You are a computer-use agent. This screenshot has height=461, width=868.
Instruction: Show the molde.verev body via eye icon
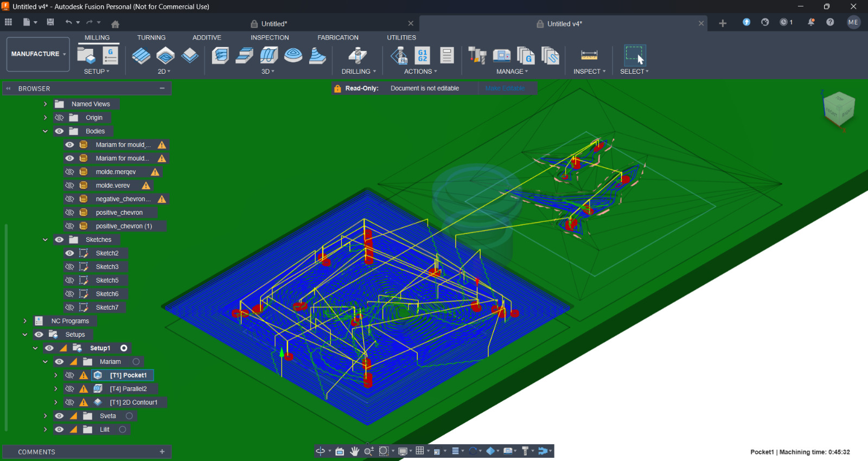point(69,185)
